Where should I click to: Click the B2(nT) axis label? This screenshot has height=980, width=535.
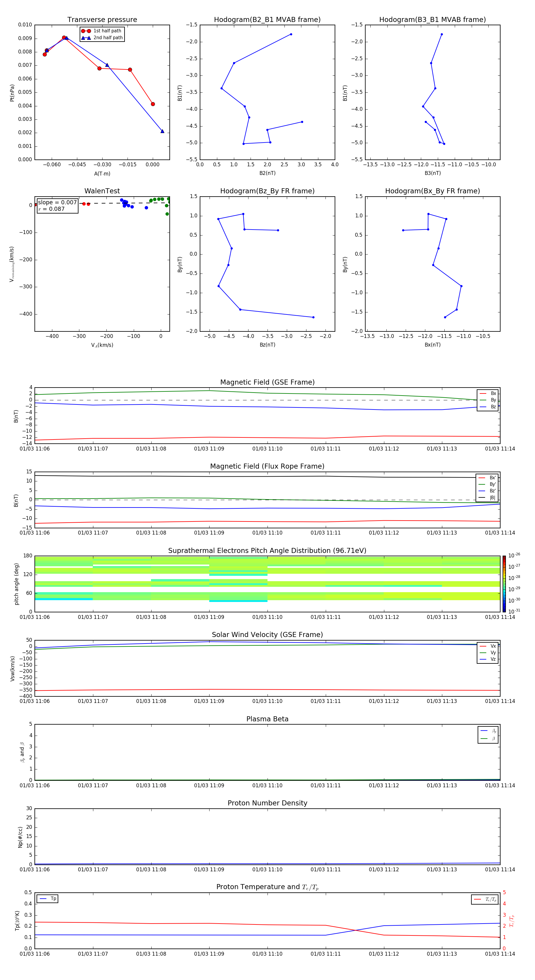(x=267, y=173)
